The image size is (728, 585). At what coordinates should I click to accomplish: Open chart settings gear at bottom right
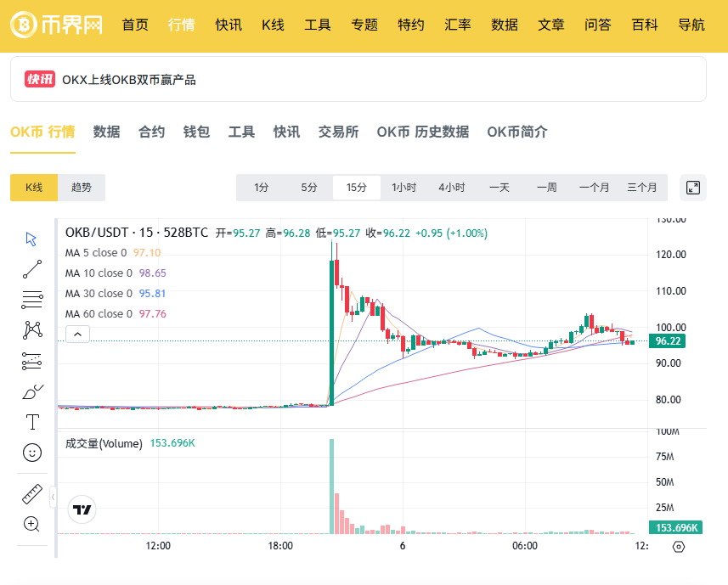point(679,547)
